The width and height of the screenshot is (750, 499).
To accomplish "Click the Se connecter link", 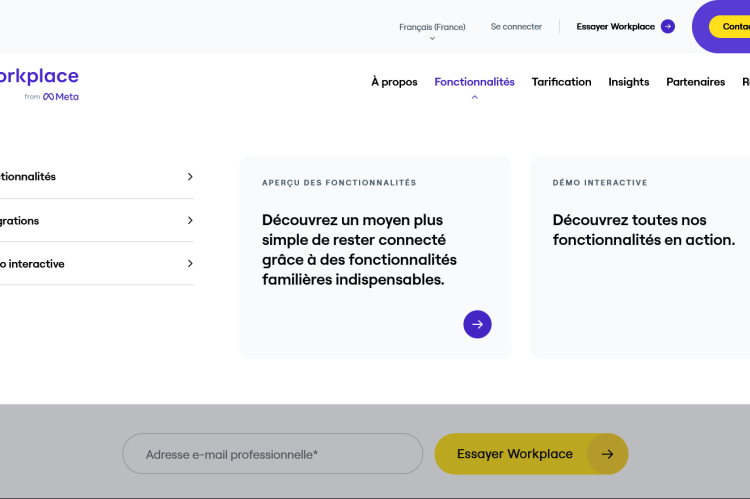I will click(516, 27).
